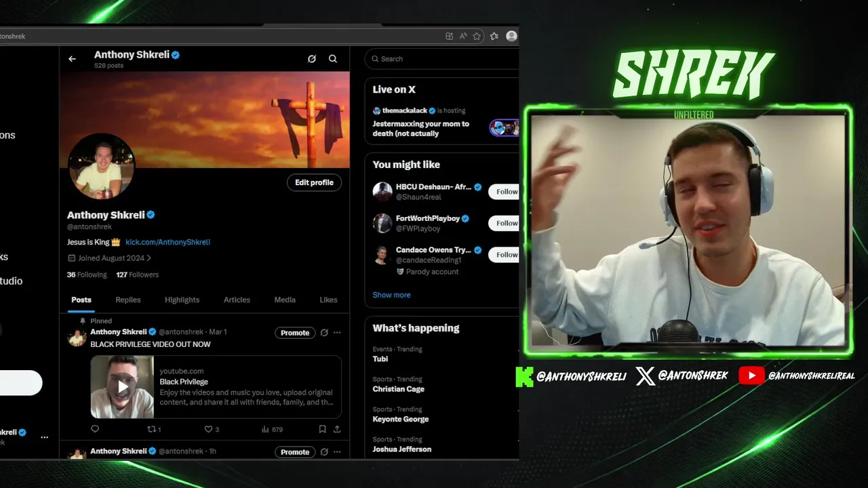Open more options on 1h post
Viewport: 868px width, 488px height.
[337, 452]
